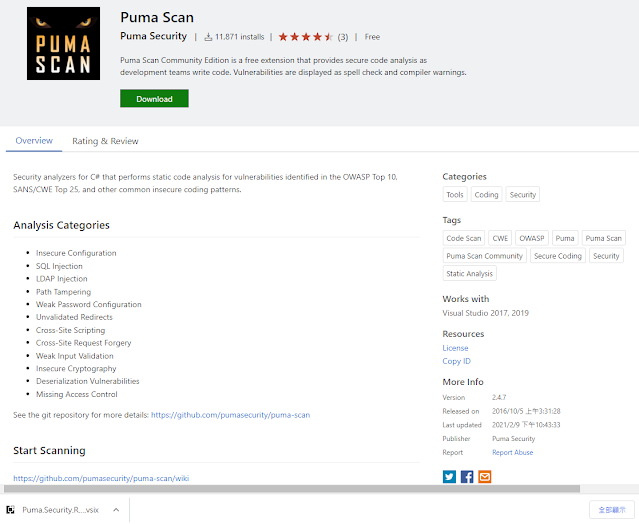Click the version number 2.4.7

coord(499,397)
